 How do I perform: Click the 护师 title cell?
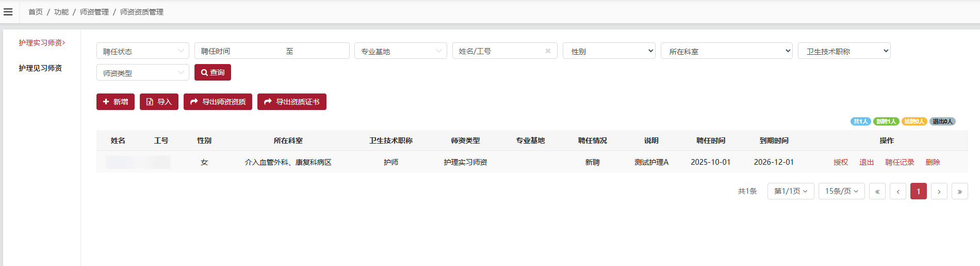click(391, 162)
